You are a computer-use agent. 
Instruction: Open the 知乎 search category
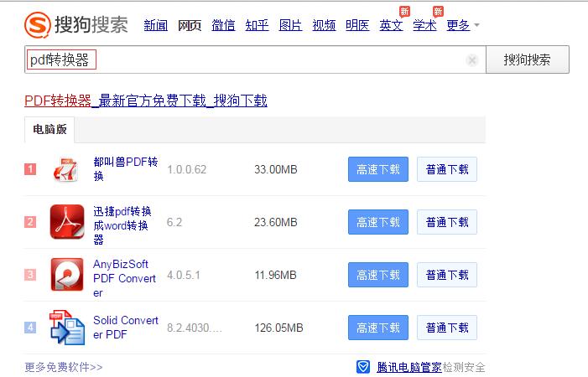pyautogui.click(x=257, y=25)
